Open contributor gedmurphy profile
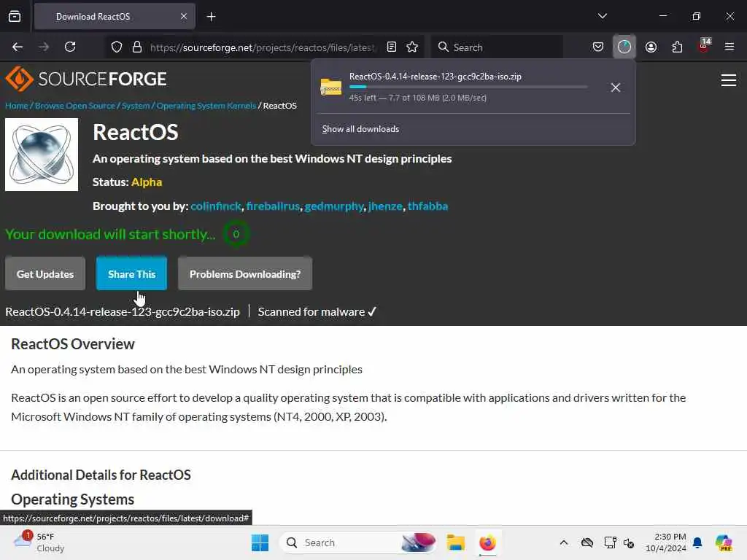 click(x=334, y=206)
